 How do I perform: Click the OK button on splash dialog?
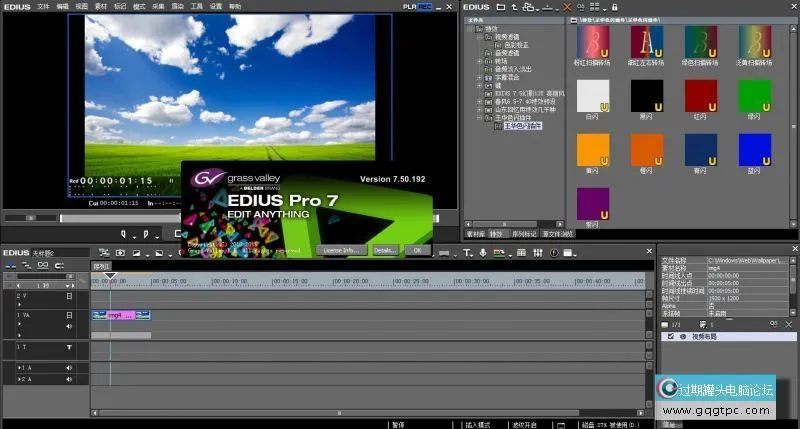(x=417, y=249)
